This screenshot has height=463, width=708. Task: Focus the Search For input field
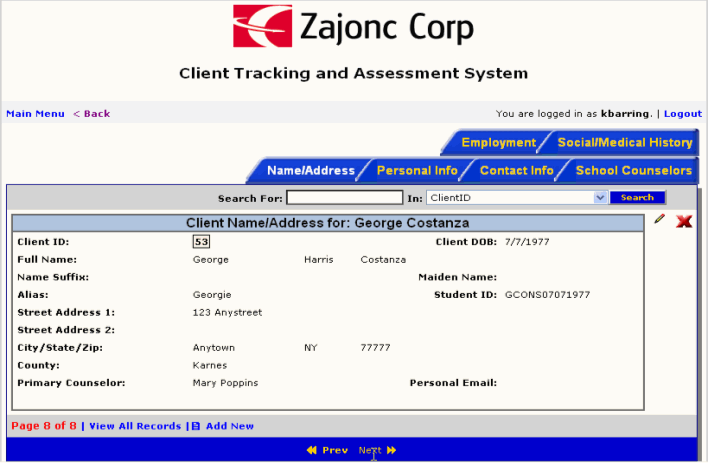point(345,197)
